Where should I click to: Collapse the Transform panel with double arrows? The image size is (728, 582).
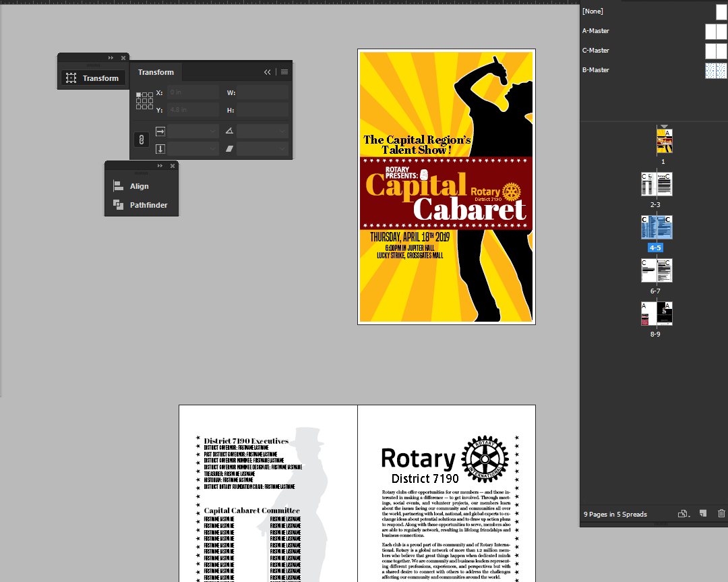268,72
